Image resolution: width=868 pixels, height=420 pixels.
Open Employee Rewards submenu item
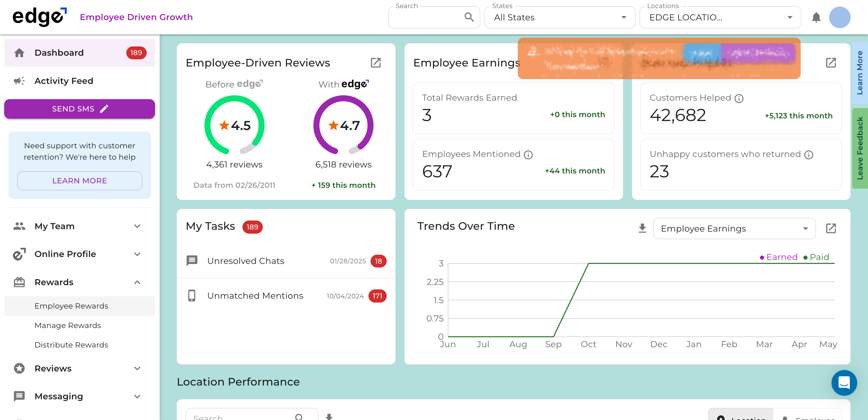(80, 306)
